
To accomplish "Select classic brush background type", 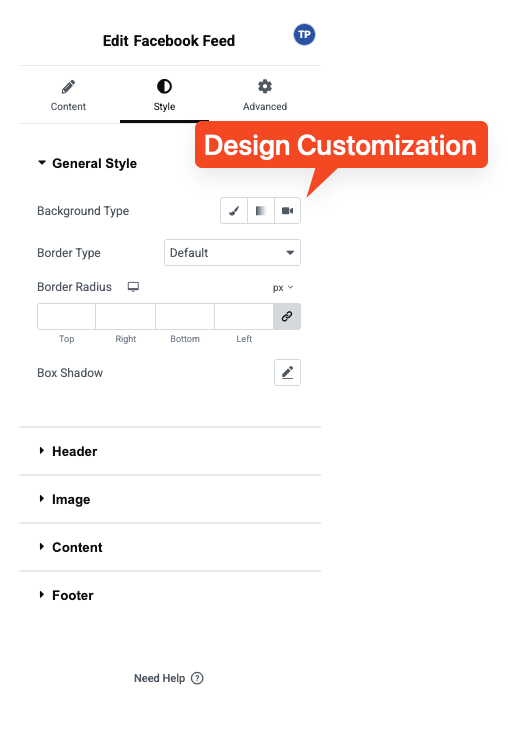I will pyautogui.click(x=234, y=211).
